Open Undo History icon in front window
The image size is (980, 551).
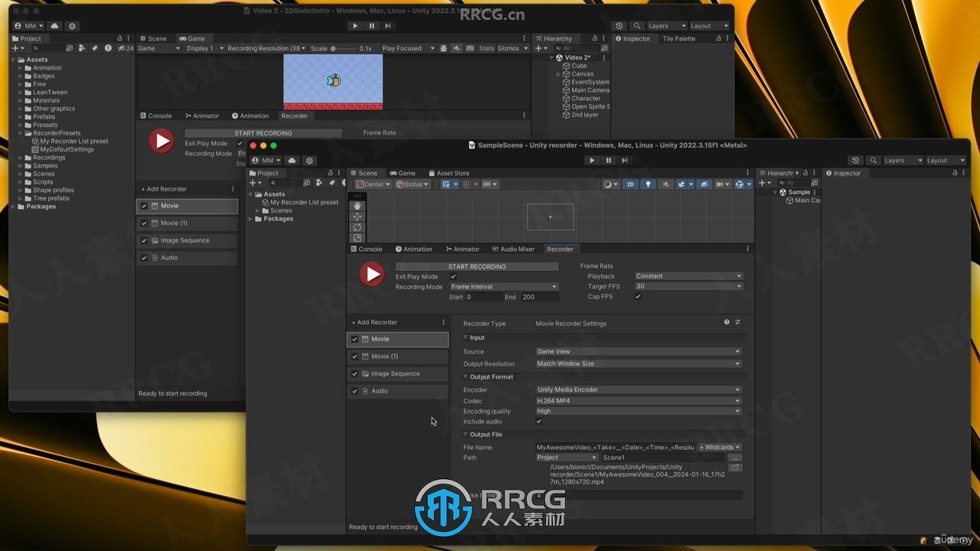856,161
